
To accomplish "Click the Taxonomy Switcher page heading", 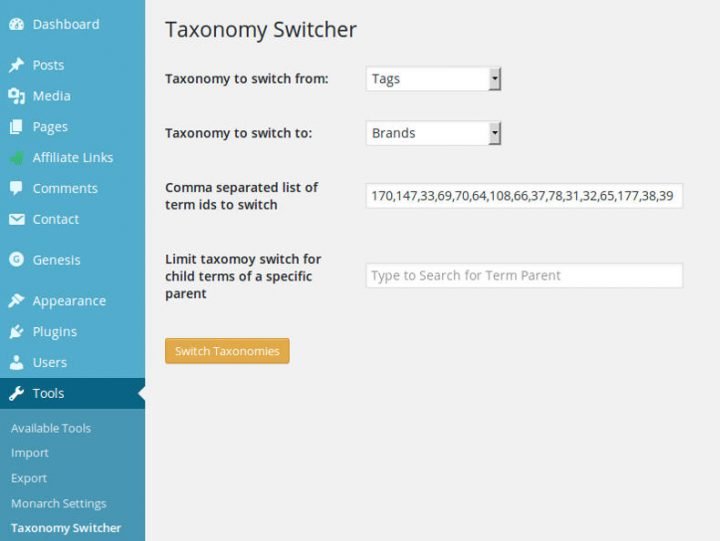I will click(x=261, y=30).
